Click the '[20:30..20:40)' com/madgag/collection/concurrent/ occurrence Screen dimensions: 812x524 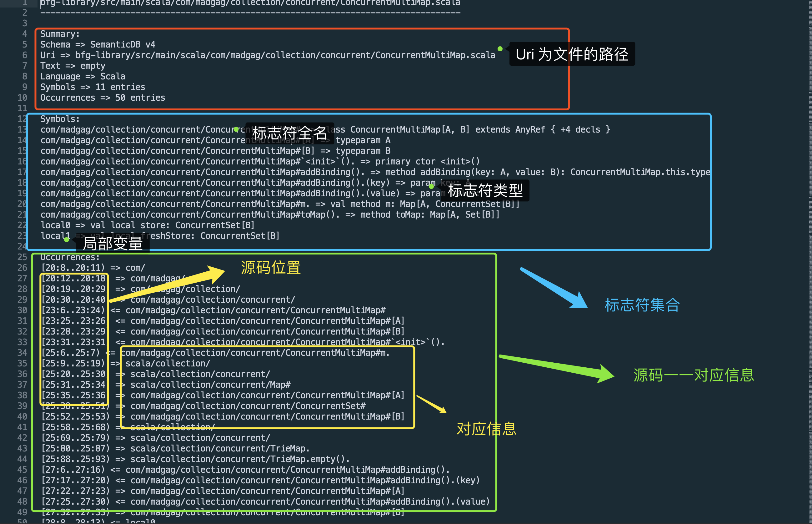pos(168,300)
